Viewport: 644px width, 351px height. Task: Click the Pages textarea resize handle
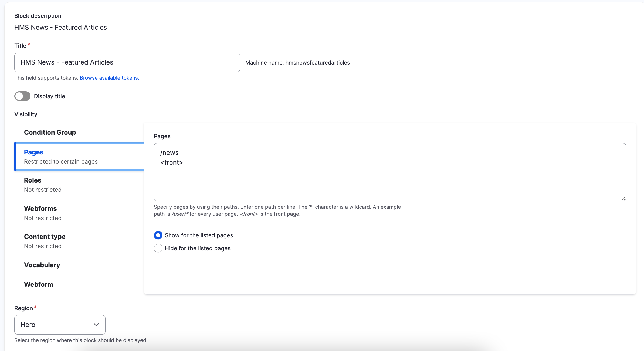click(x=623, y=198)
